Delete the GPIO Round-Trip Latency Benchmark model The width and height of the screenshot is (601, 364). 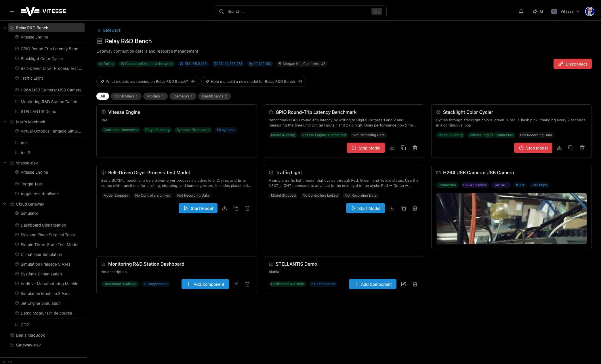pos(415,148)
